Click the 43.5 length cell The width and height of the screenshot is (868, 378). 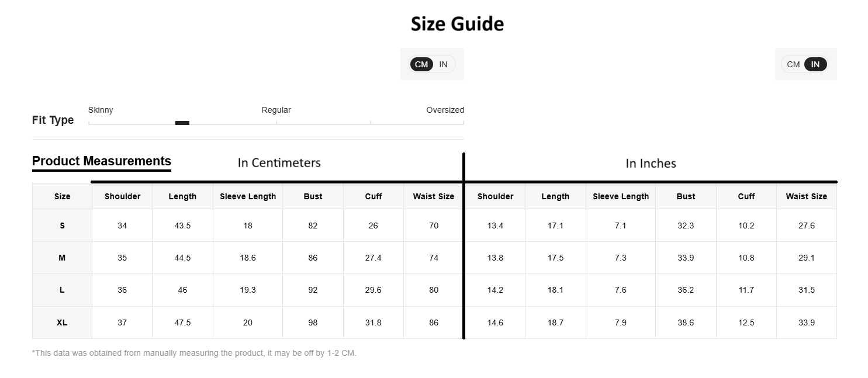coord(182,226)
